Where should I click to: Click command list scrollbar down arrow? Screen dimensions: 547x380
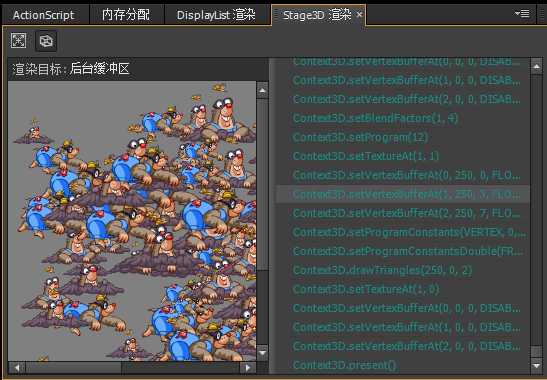[537, 365]
